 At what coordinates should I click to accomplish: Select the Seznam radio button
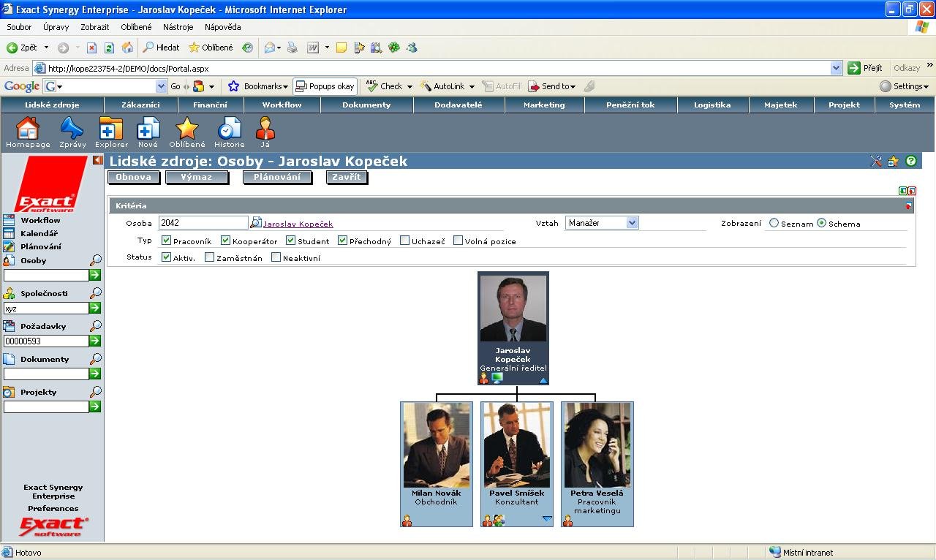click(x=774, y=223)
